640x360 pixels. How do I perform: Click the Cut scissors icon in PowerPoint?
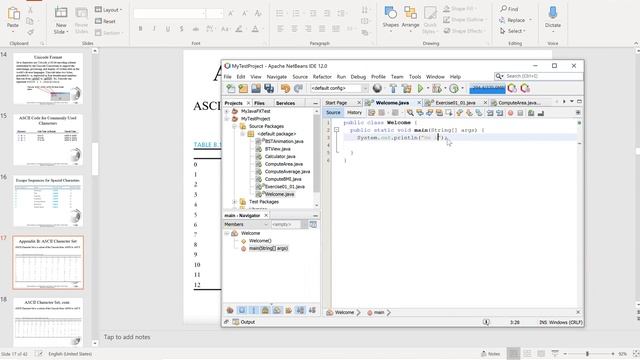coord(30,10)
